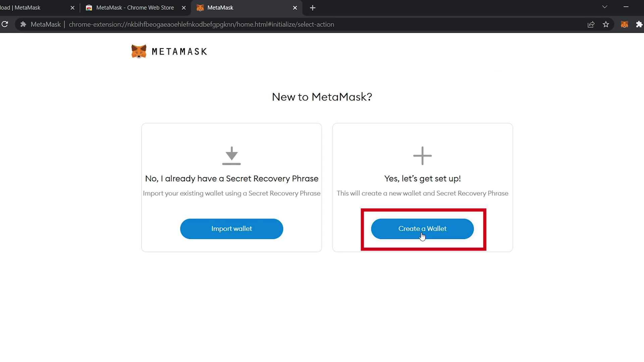Click the Import wallet button
Viewport: 644px width, 362px height.
(x=231, y=229)
